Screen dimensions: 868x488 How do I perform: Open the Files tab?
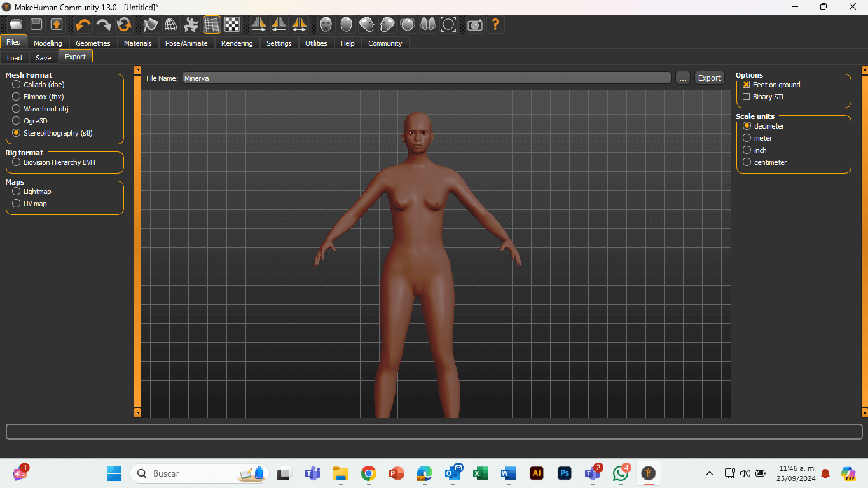click(13, 42)
